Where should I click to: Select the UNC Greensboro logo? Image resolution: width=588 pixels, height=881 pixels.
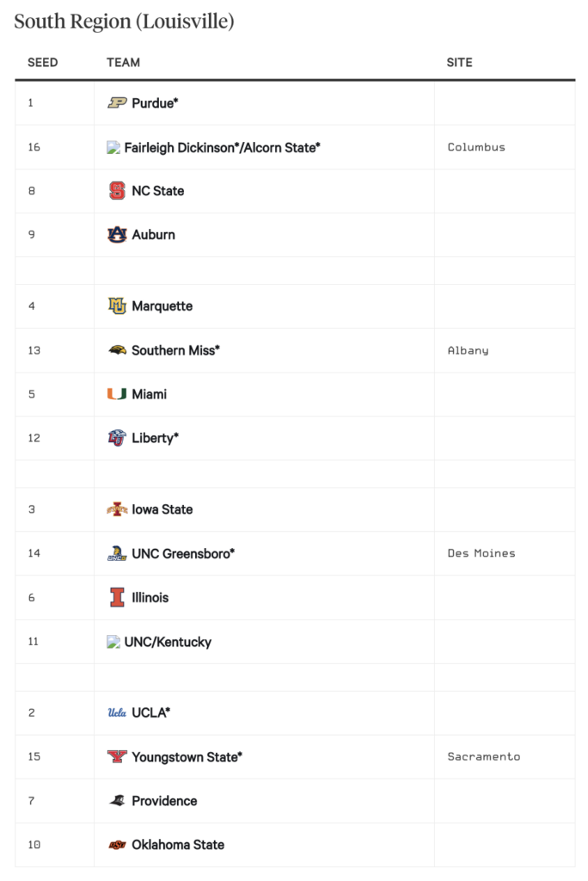click(117, 553)
